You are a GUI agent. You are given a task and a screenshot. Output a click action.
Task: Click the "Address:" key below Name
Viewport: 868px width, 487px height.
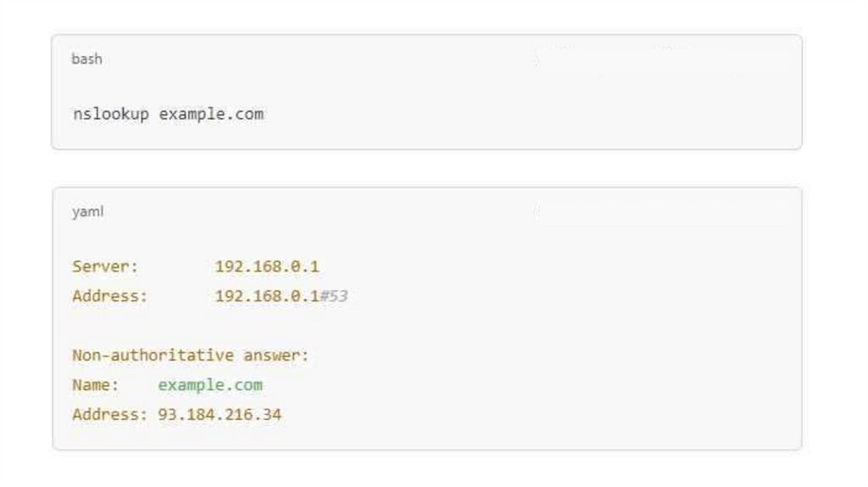(x=109, y=415)
